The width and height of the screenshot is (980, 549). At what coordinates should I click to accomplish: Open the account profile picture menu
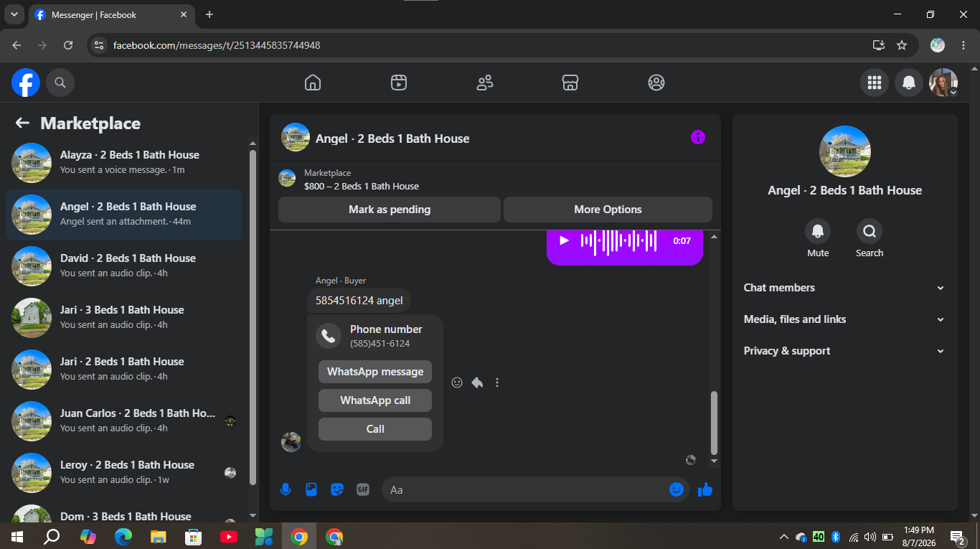[x=943, y=83]
